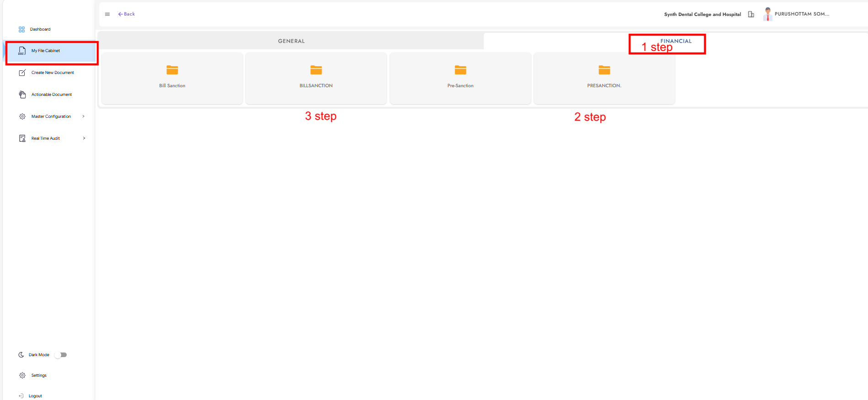Select the FINANCIAL tab
The height and width of the screenshot is (400, 868).
coord(676,41)
